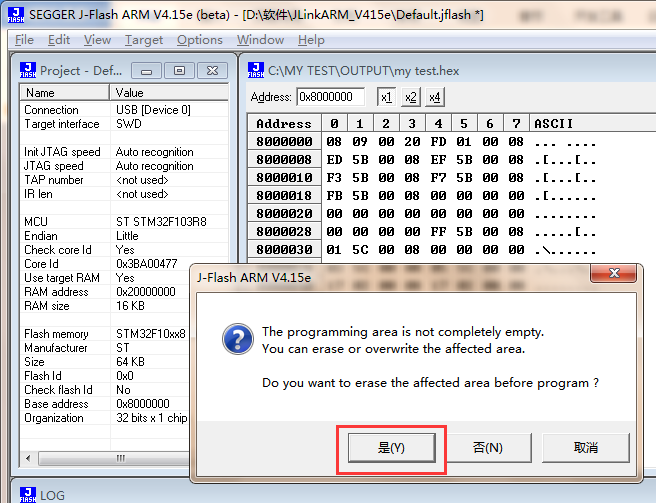Click the SWD value cell
The height and width of the screenshot is (503, 656).
129,124
